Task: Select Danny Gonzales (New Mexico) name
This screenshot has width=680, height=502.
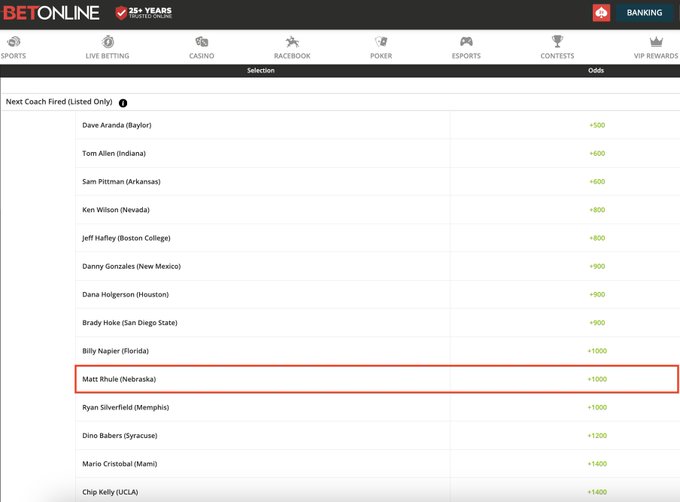Action: click(x=131, y=266)
